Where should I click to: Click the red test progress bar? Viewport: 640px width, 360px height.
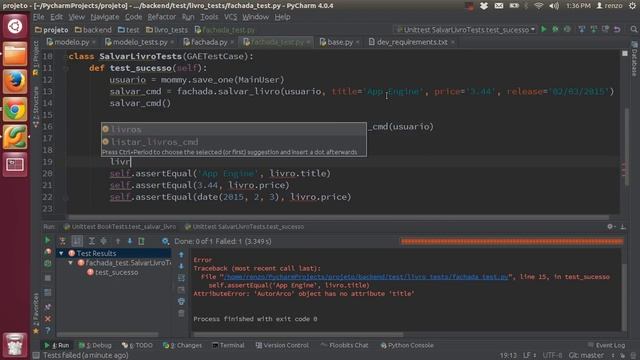point(512,242)
